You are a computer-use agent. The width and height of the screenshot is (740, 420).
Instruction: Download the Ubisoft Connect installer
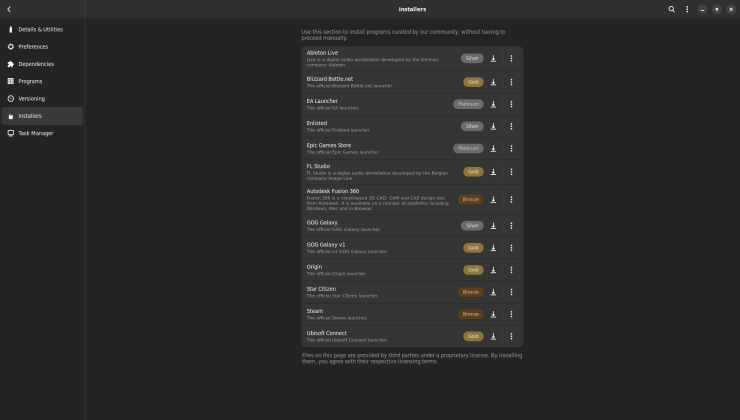pos(493,336)
